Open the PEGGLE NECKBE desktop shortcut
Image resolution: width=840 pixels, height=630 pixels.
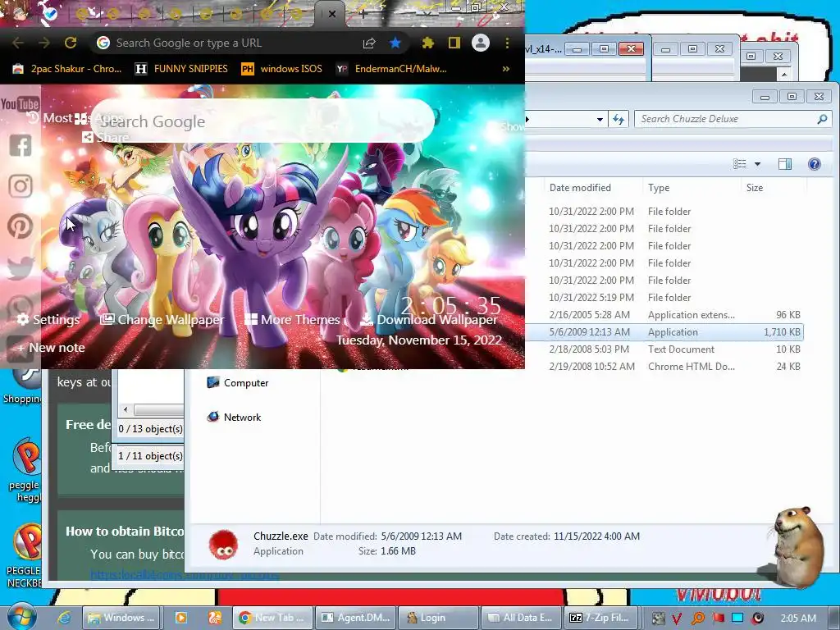24,556
